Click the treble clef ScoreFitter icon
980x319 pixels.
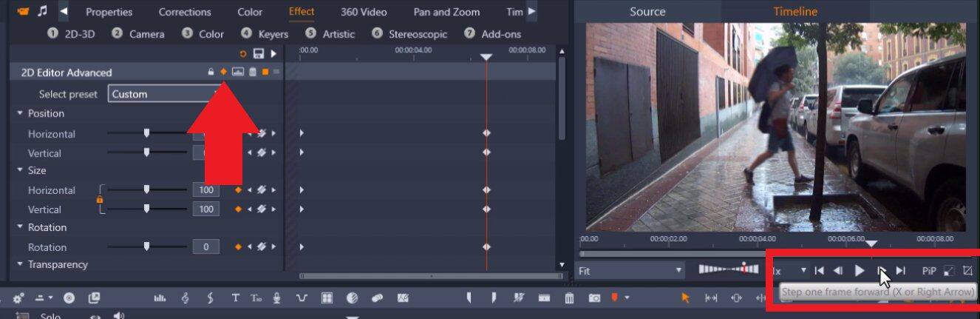[x=185, y=298]
